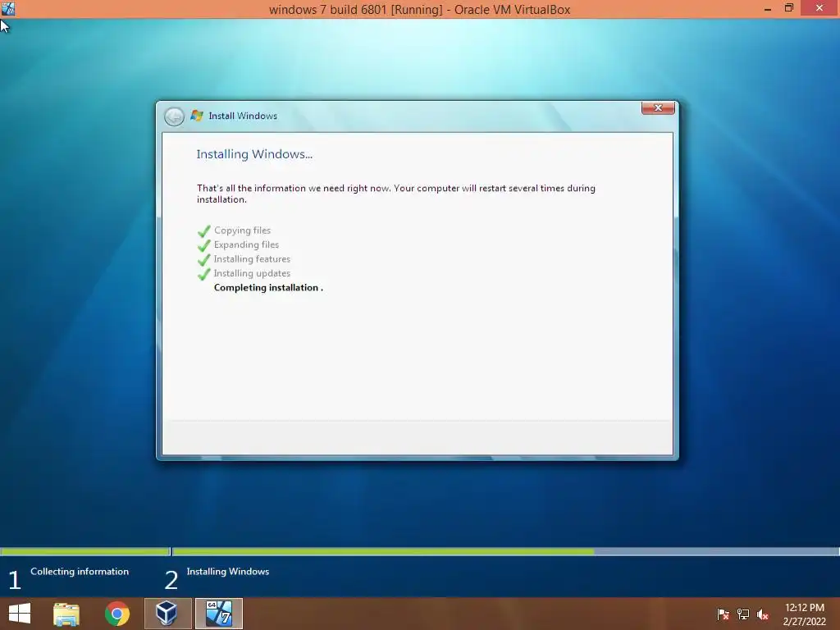This screenshot has width=840, height=630.
Task: Click the 'Installing features' step text
Action: pos(252,258)
